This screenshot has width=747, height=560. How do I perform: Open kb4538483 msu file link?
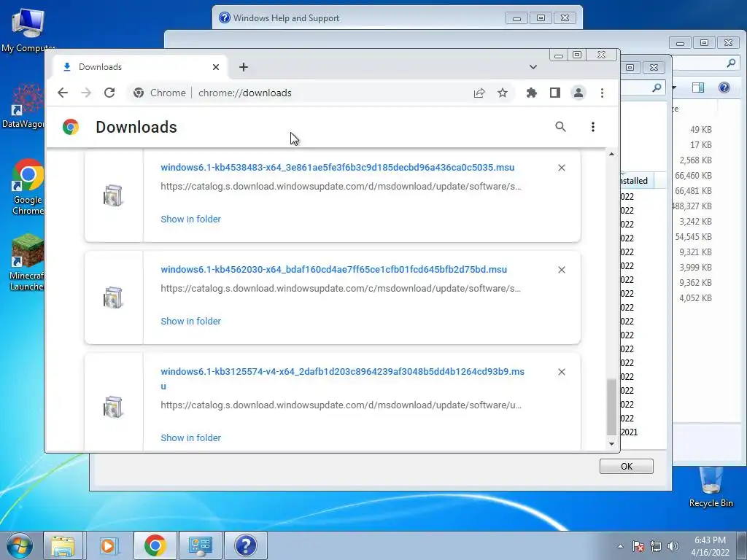(x=337, y=168)
